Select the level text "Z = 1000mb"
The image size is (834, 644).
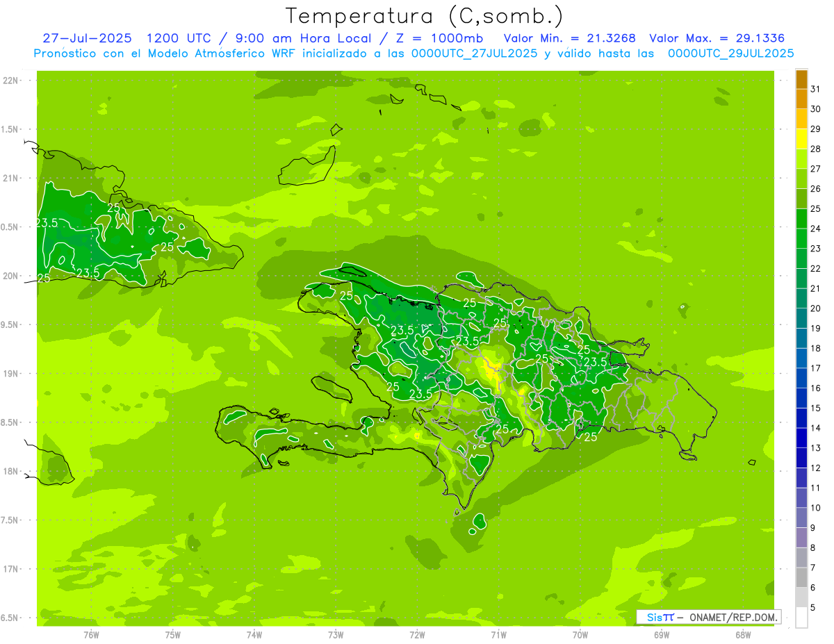438,38
